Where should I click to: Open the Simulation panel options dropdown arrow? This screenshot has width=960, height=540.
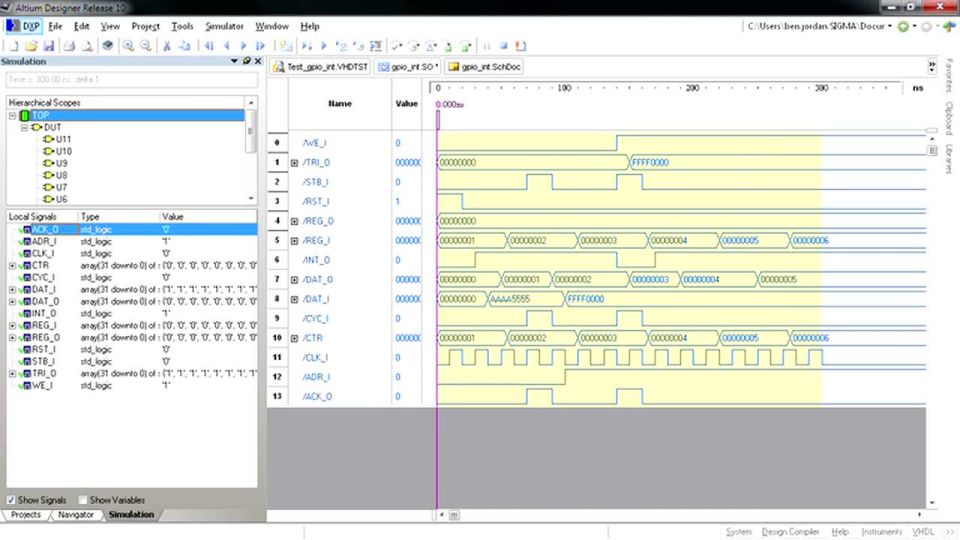pyautogui.click(x=234, y=61)
